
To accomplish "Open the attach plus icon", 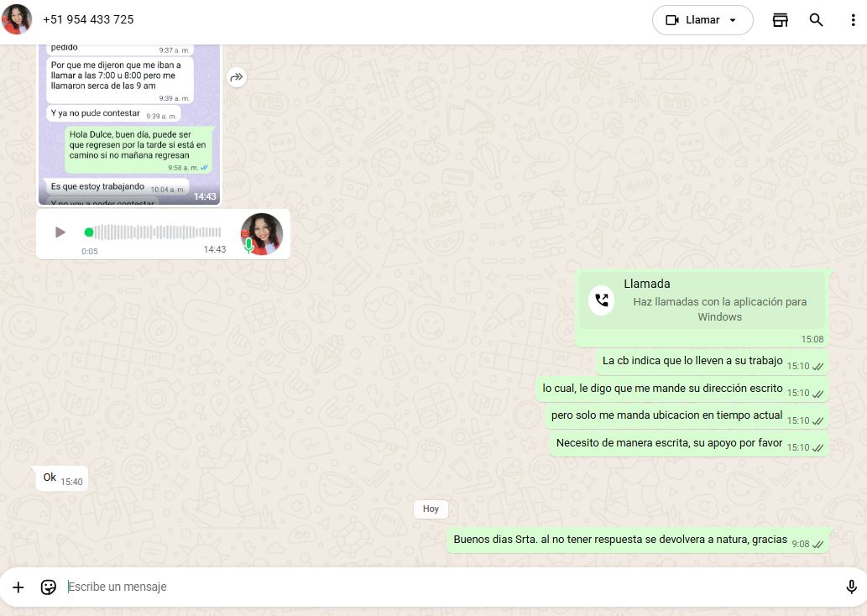I will coord(18,587).
